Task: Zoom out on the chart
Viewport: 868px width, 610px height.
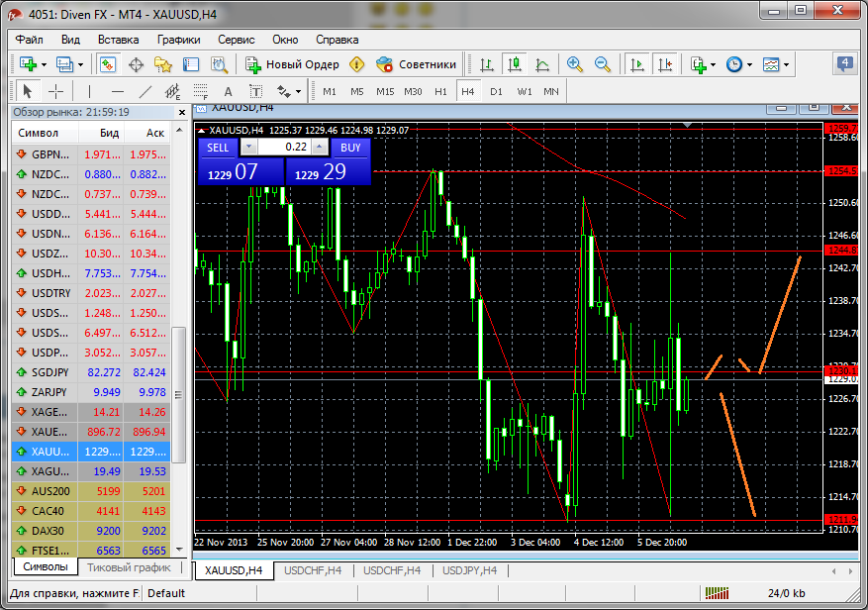Action: click(603, 64)
